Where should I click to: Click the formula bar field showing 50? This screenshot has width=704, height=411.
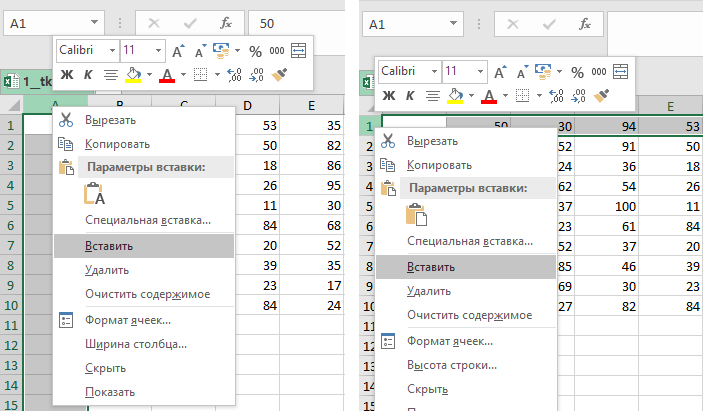point(300,22)
